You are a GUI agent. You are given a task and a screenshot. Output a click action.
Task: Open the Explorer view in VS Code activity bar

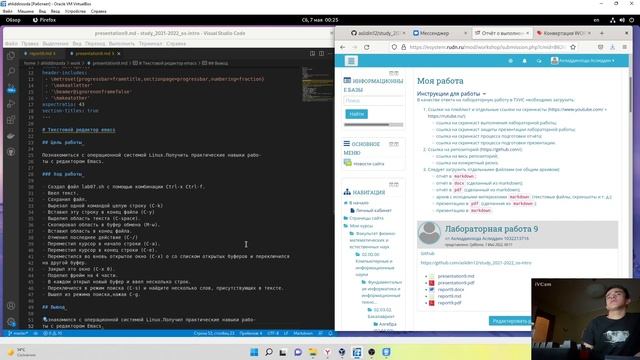[x=11, y=56]
